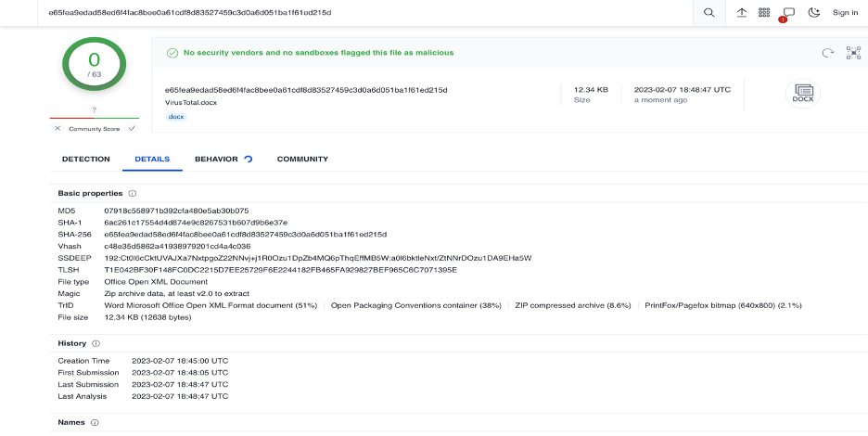This screenshot has height=436, width=868.
Task: Click the Community Score label
Action: [94, 129]
